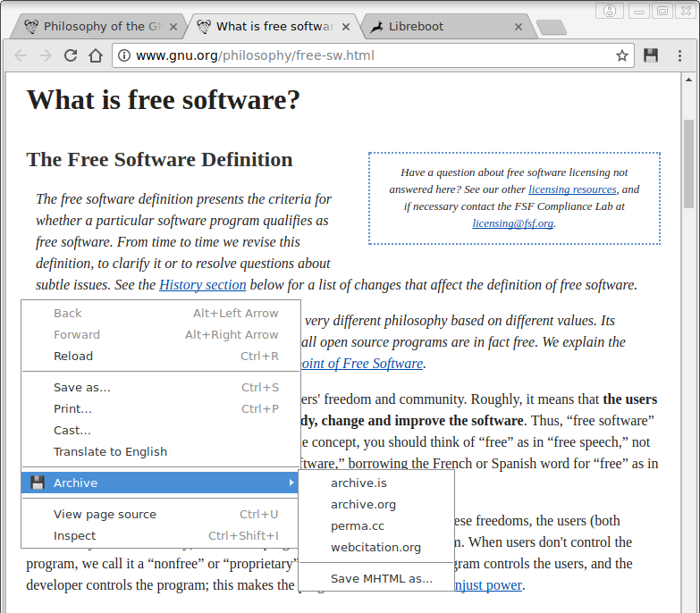This screenshot has width=700, height=613.
Task: Select Save as... in context menu
Action: tap(161, 387)
